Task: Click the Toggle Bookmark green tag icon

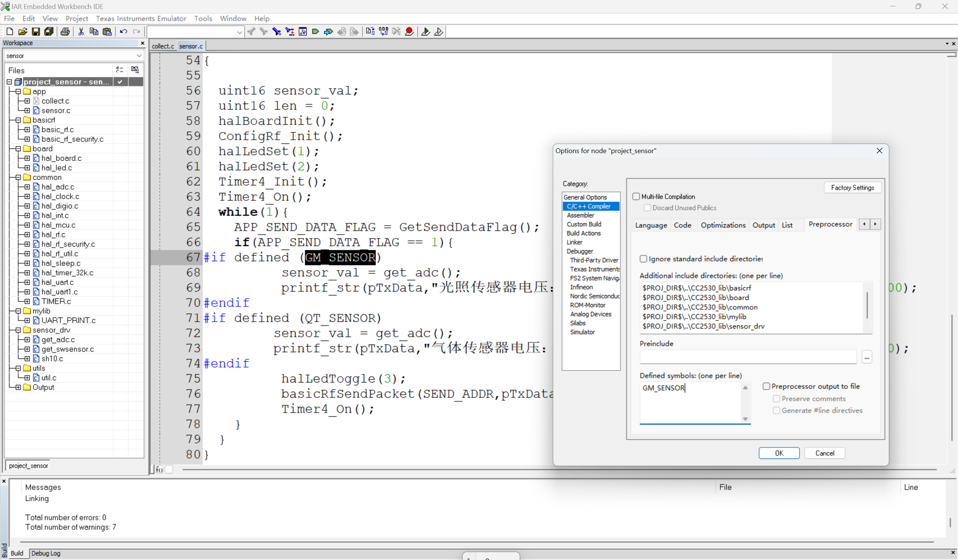Action: coord(315,31)
